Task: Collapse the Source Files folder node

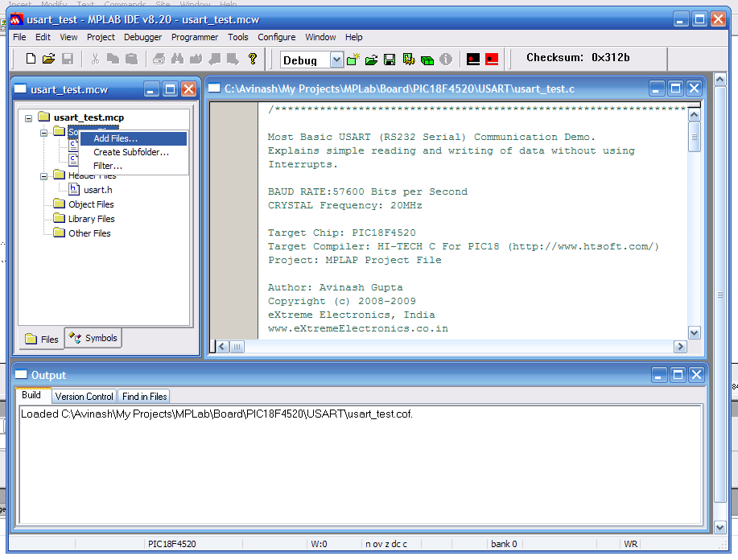Action: click(43, 133)
